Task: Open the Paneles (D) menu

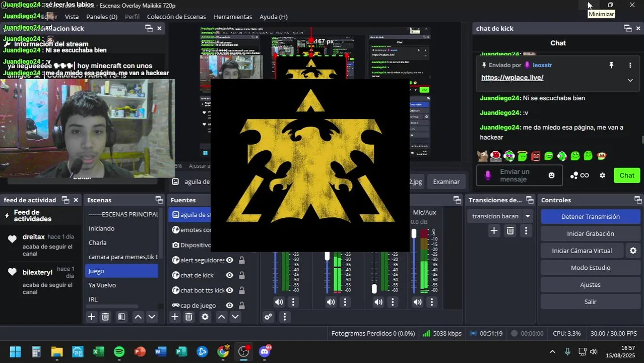Action: [x=102, y=17]
